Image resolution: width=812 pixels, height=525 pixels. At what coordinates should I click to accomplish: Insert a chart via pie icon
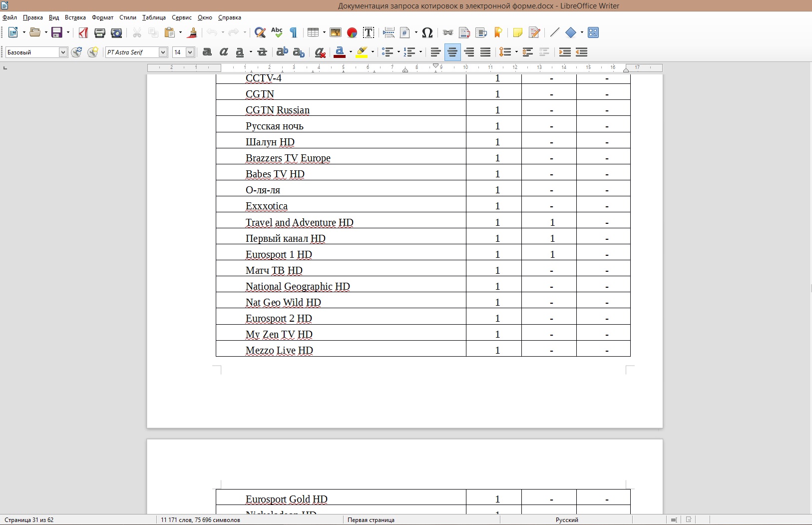(352, 33)
